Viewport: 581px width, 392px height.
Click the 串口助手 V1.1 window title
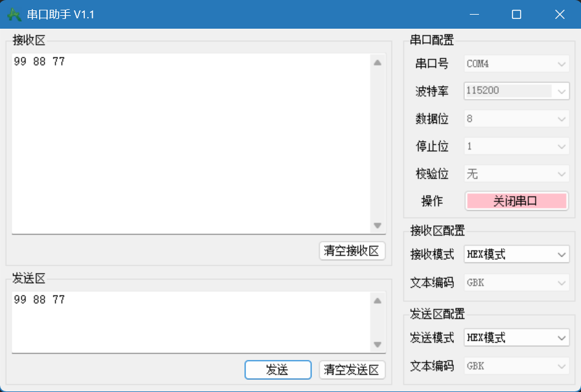point(60,15)
